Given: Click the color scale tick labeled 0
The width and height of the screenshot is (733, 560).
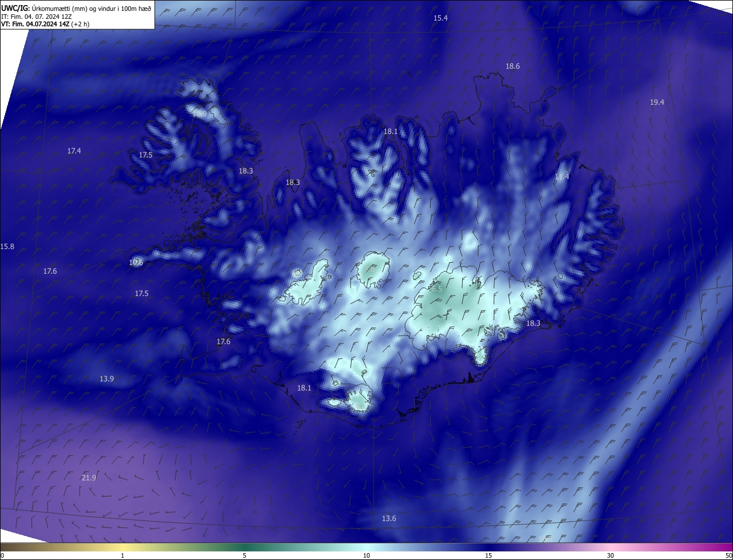Looking at the screenshot, I should [2, 555].
